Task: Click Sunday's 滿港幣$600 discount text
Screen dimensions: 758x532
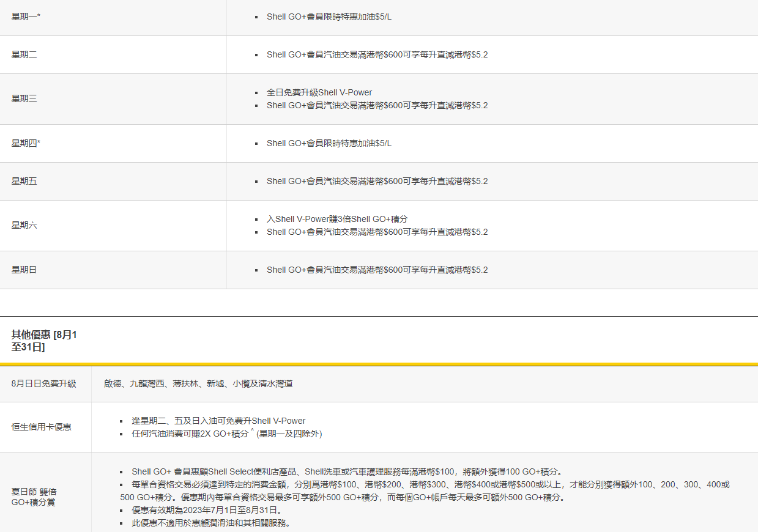Action: 377,270
